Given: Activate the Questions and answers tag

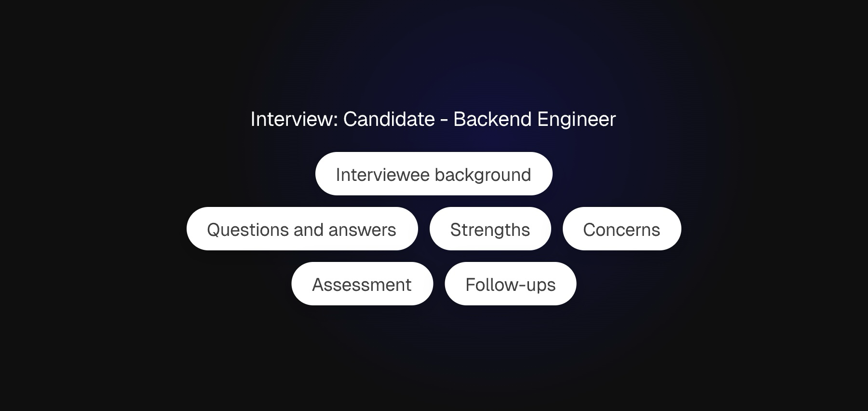Looking at the screenshot, I should pyautogui.click(x=302, y=229).
